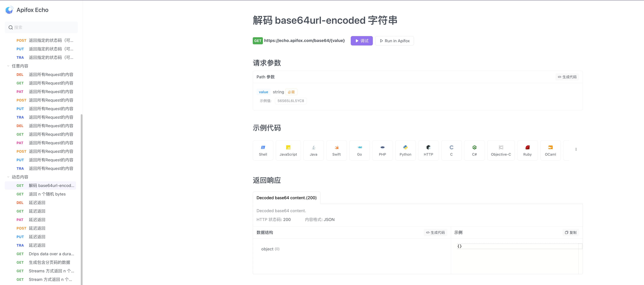Open GET 延迟返回 item
Image resolution: width=644 pixels, height=285 pixels.
pyautogui.click(x=41, y=211)
